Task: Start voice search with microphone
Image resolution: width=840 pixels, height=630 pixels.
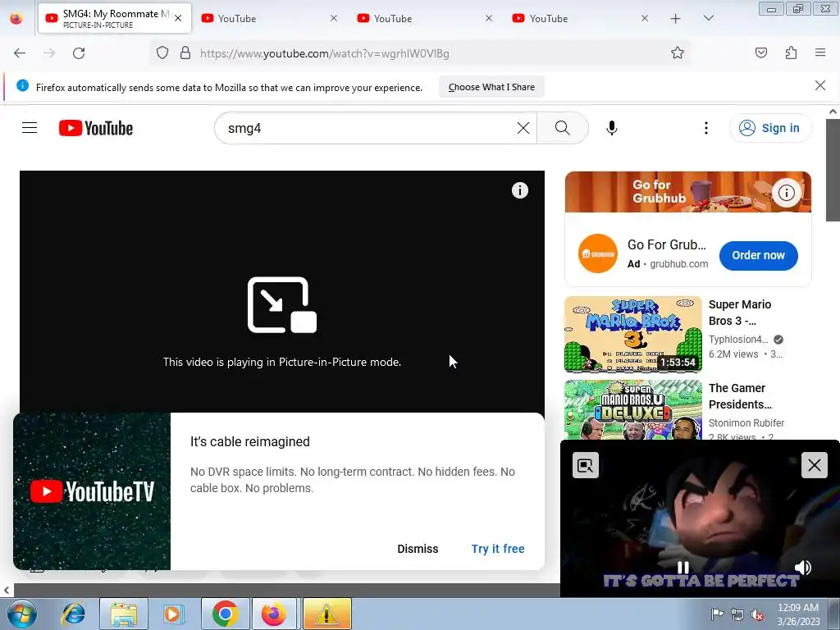Action: pos(611,128)
